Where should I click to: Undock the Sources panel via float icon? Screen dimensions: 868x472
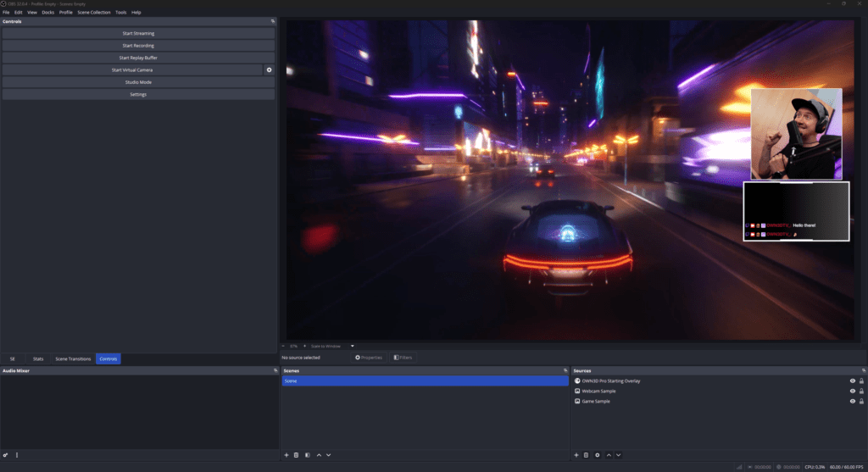863,370
